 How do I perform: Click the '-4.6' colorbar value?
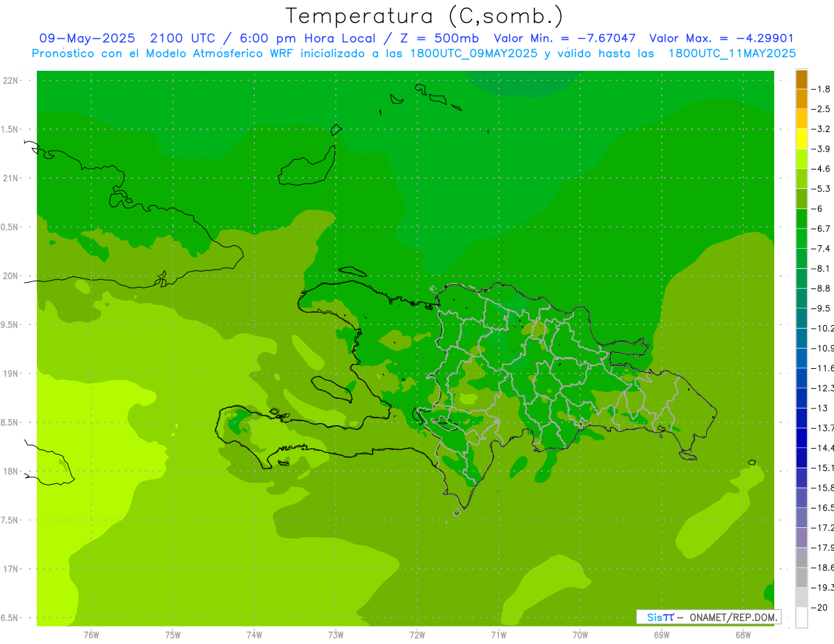(821, 169)
